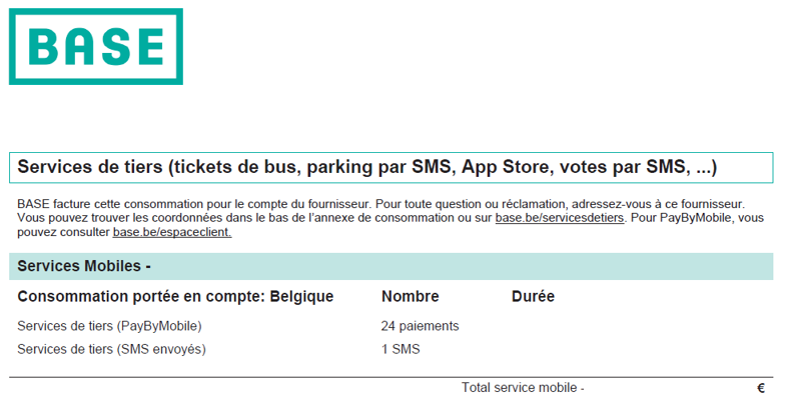Click the 'Durée' column header
Image resolution: width=791 pixels, height=411 pixels.
pos(533,297)
